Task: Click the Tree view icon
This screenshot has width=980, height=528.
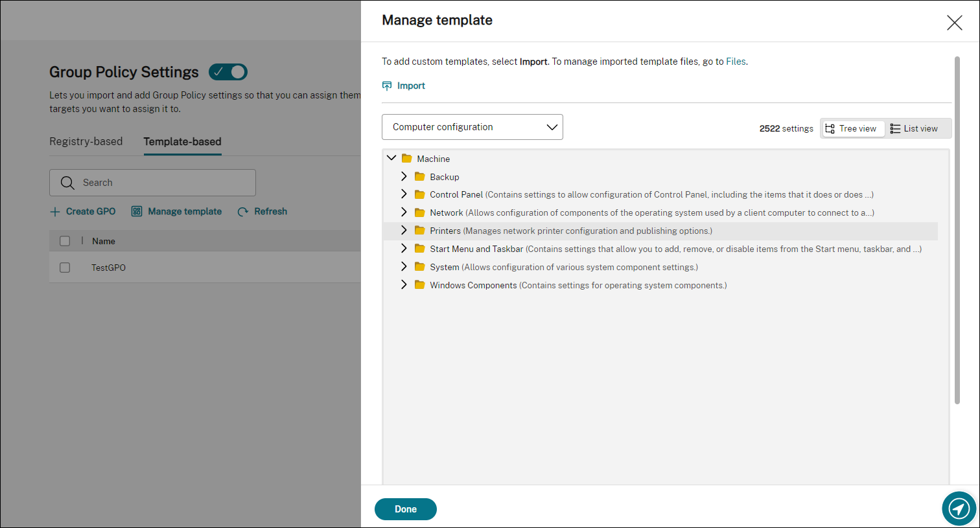Action: tap(830, 128)
